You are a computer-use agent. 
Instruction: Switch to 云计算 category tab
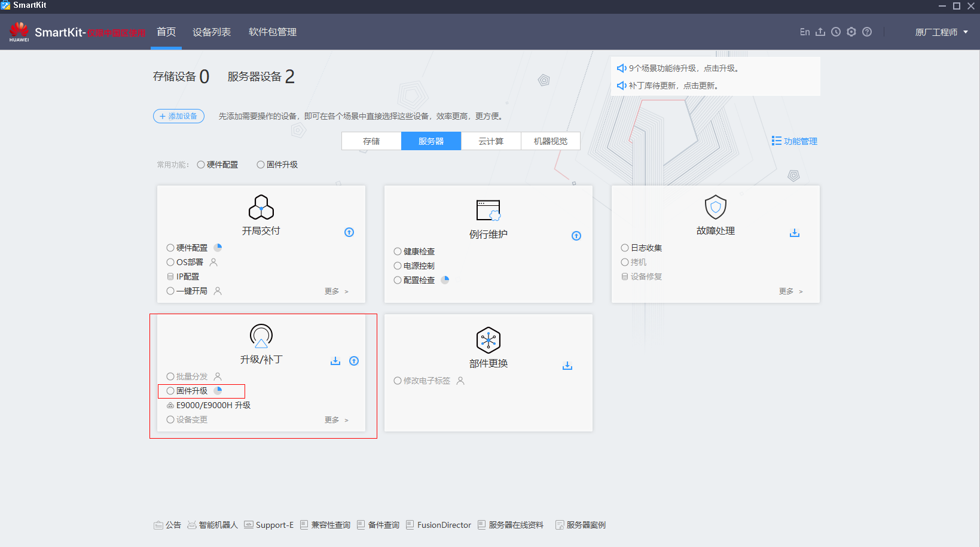(x=491, y=141)
